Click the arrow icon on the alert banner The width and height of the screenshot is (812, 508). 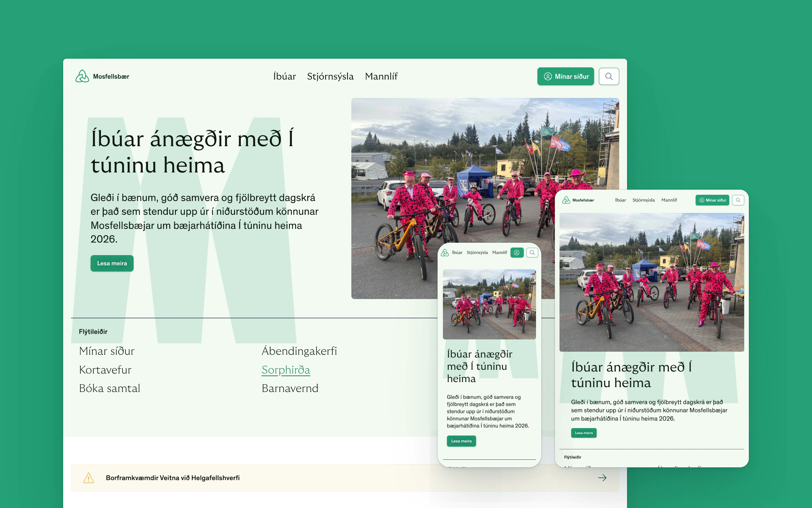click(x=602, y=478)
